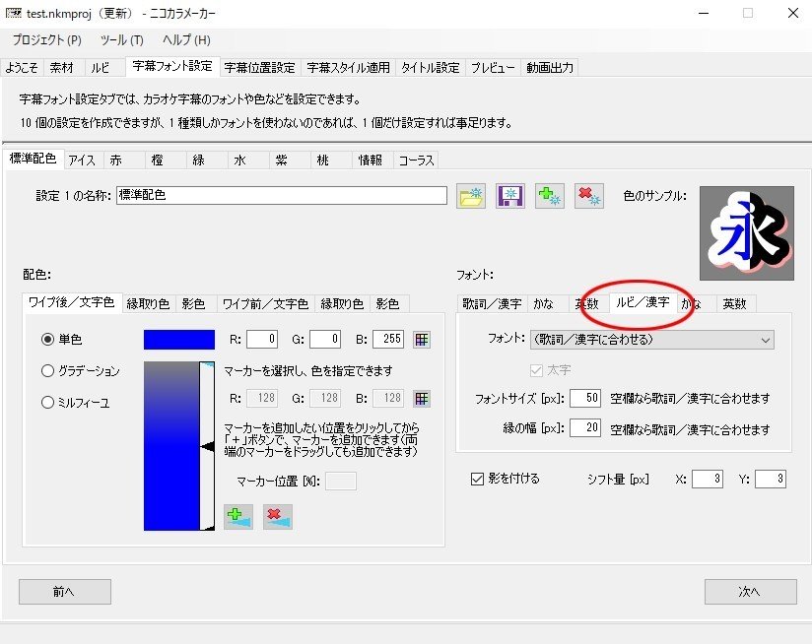This screenshot has height=644, width=812.
Task: Switch to 素材 tab
Action: point(62,68)
